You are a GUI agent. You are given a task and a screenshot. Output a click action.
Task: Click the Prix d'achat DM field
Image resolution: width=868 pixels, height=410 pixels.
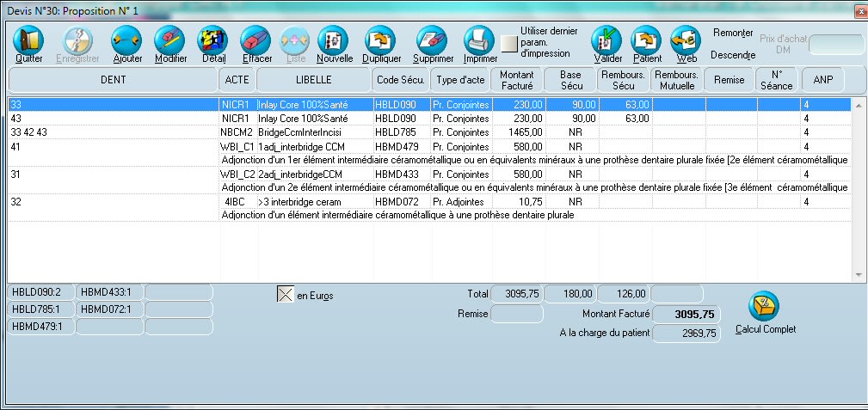836,45
